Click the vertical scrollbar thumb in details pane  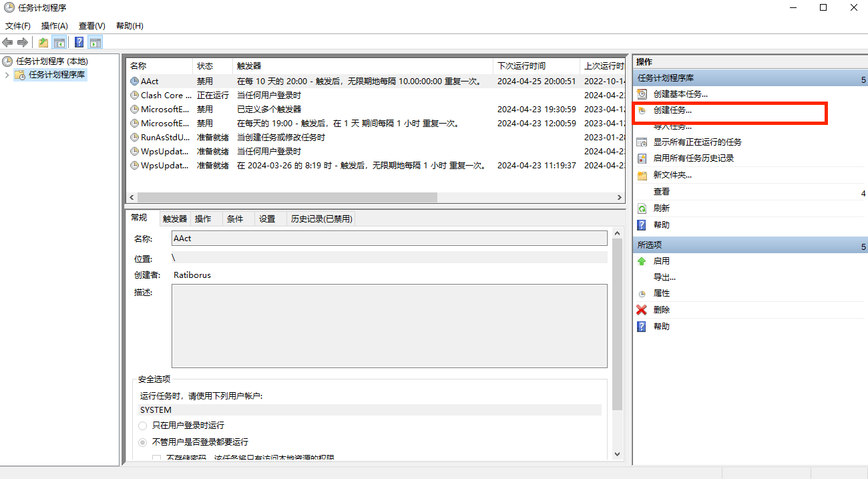tap(617, 325)
